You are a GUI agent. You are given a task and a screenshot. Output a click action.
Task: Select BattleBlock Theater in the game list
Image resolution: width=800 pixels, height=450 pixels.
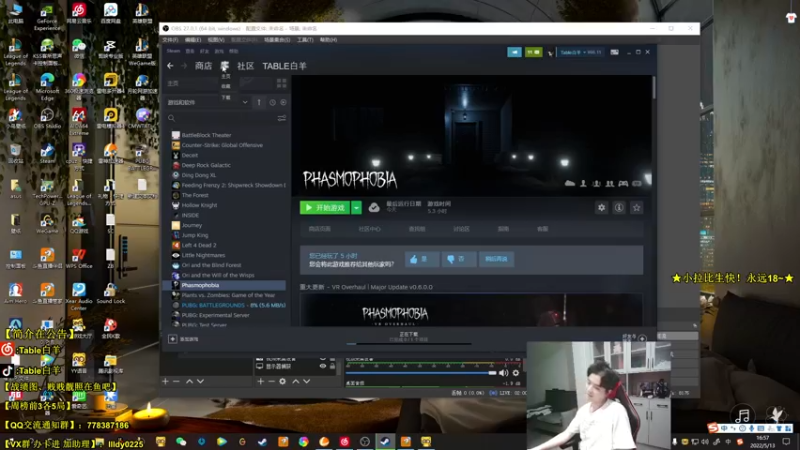pos(206,135)
